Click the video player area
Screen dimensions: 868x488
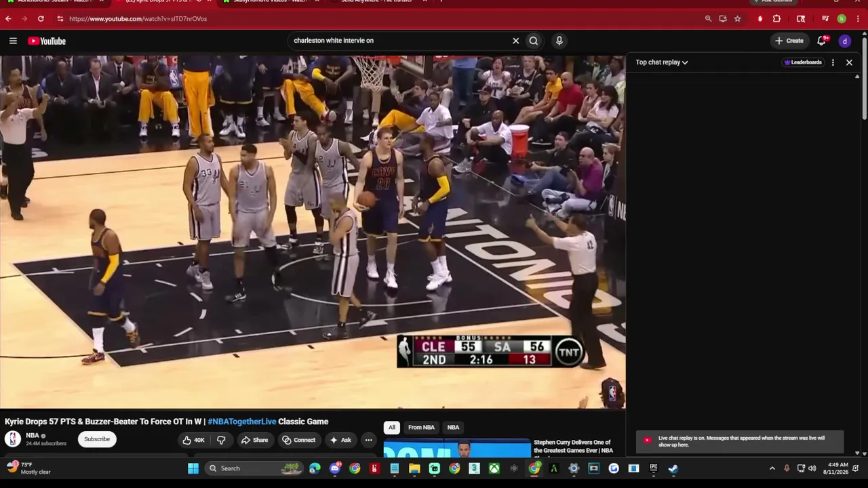point(313,232)
